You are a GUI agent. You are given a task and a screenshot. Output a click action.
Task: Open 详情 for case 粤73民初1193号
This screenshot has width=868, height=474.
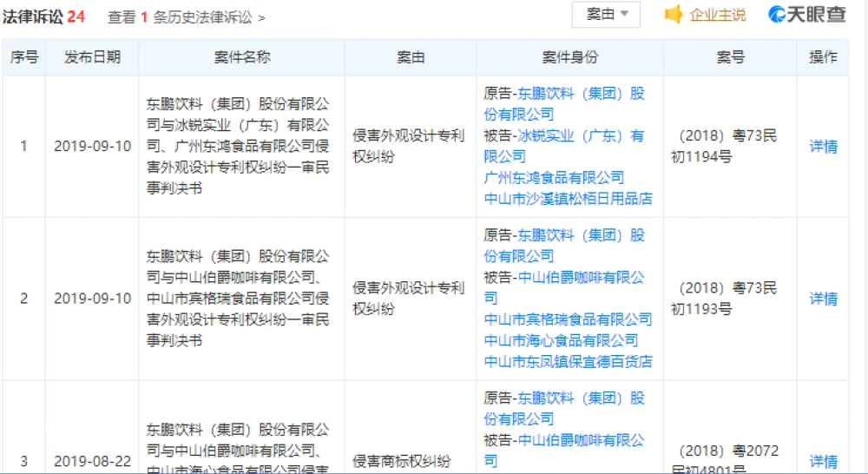click(823, 299)
